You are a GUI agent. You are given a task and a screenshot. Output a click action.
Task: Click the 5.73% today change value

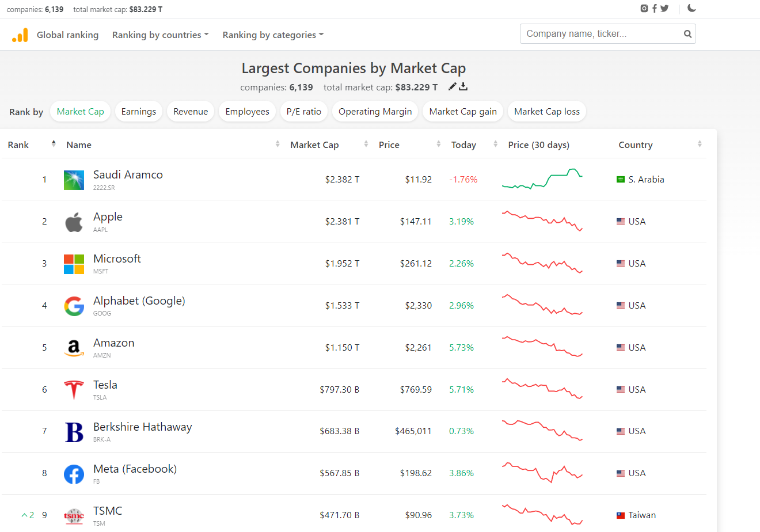click(462, 348)
